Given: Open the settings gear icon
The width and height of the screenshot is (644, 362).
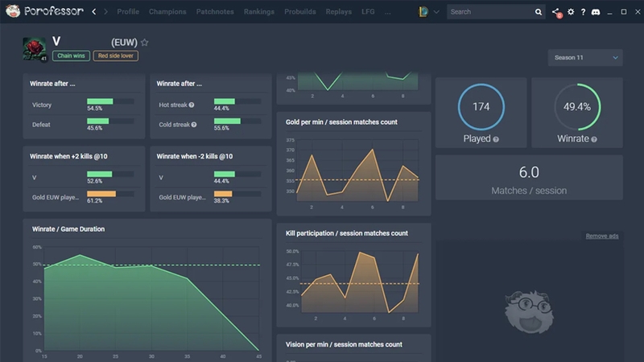Looking at the screenshot, I should pos(571,12).
